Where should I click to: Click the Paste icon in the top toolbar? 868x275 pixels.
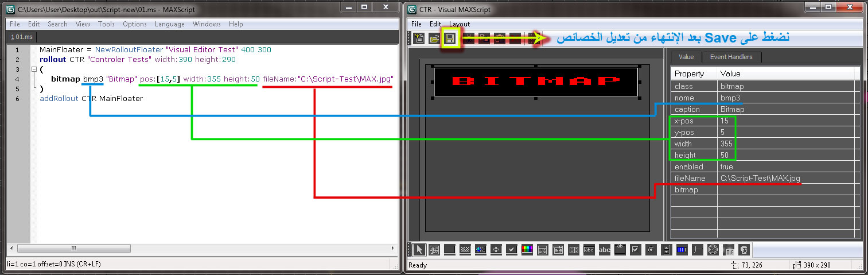coord(500,38)
